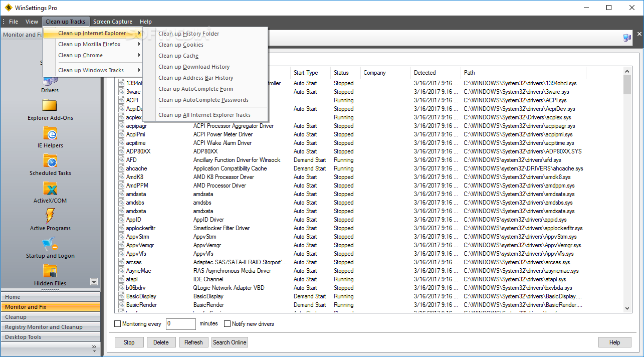
Task: Click the file icon beside amdsata
Action: pos(121,194)
